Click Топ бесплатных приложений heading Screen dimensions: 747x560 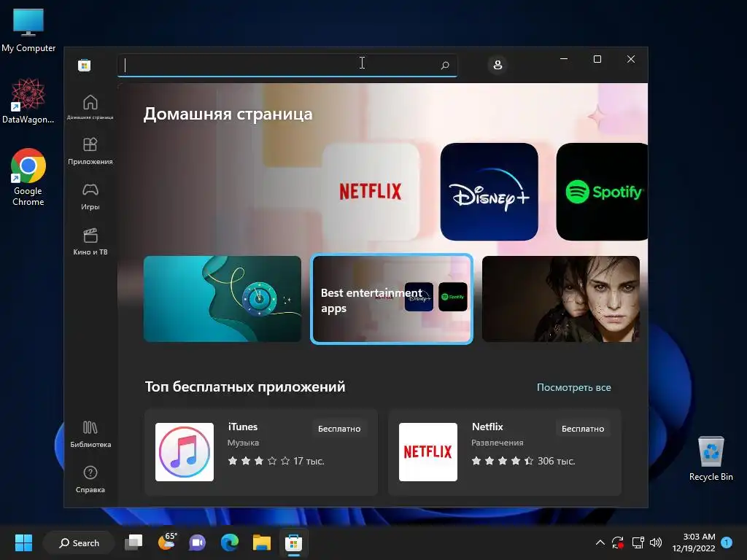pyautogui.click(x=245, y=386)
